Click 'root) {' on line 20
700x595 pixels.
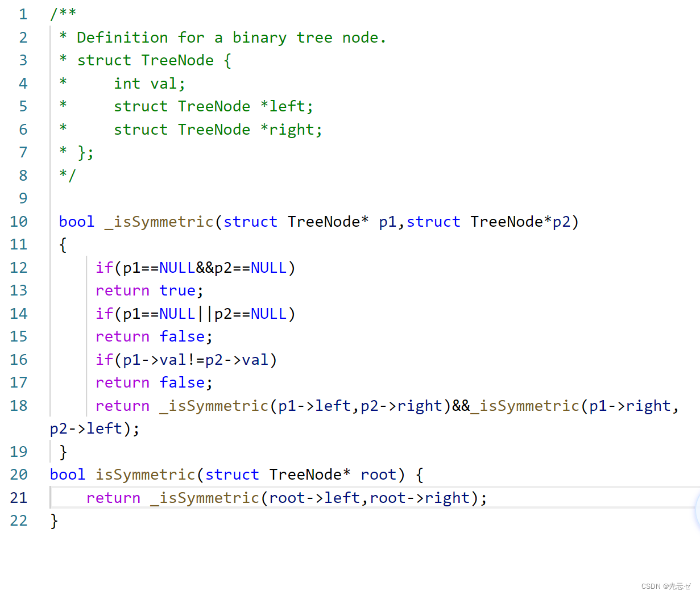392,475
